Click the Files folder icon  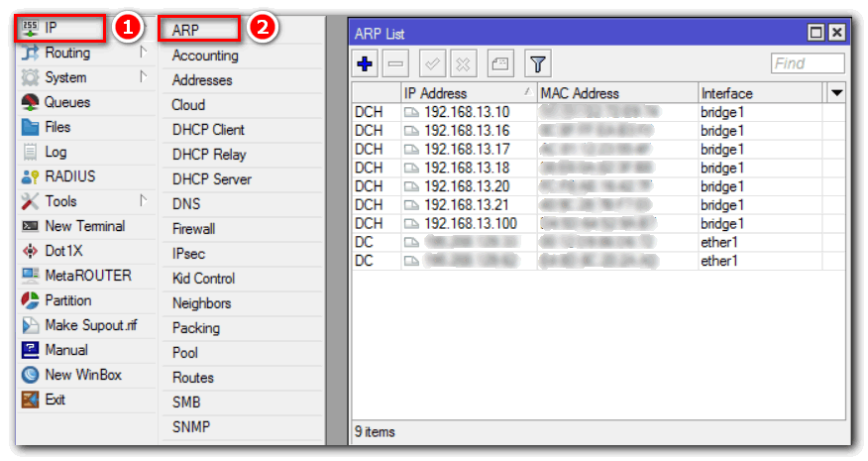30,127
